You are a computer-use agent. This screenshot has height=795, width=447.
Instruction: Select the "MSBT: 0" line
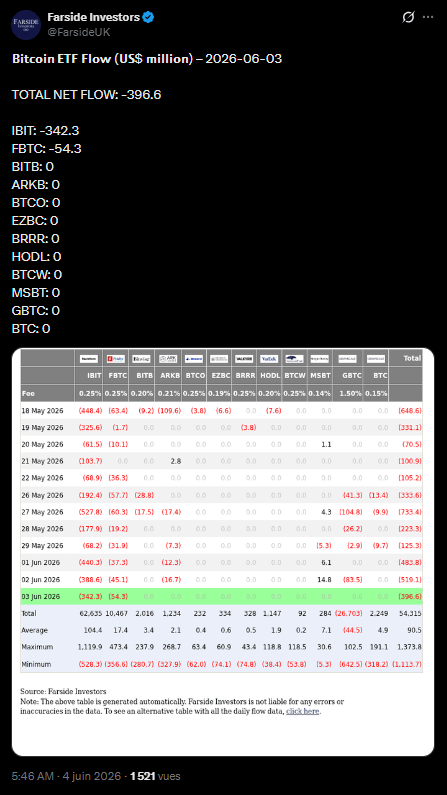[x=36, y=293]
